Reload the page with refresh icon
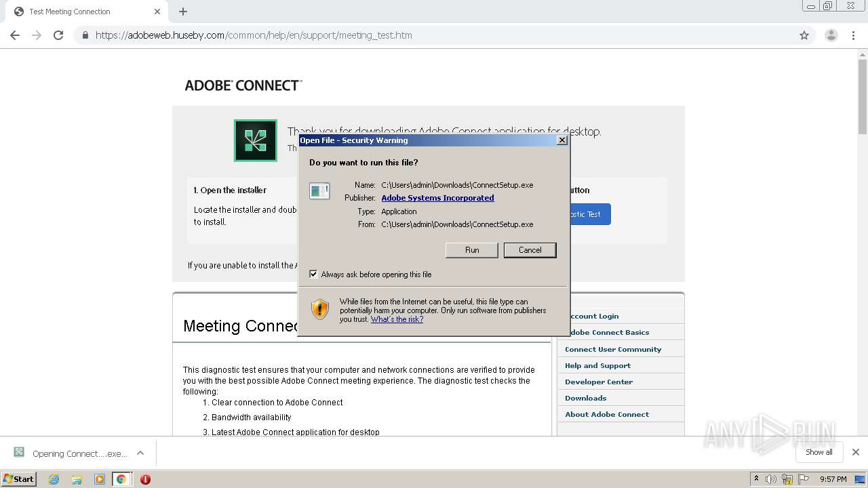Image resolution: width=868 pixels, height=488 pixels. coord(58,35)
